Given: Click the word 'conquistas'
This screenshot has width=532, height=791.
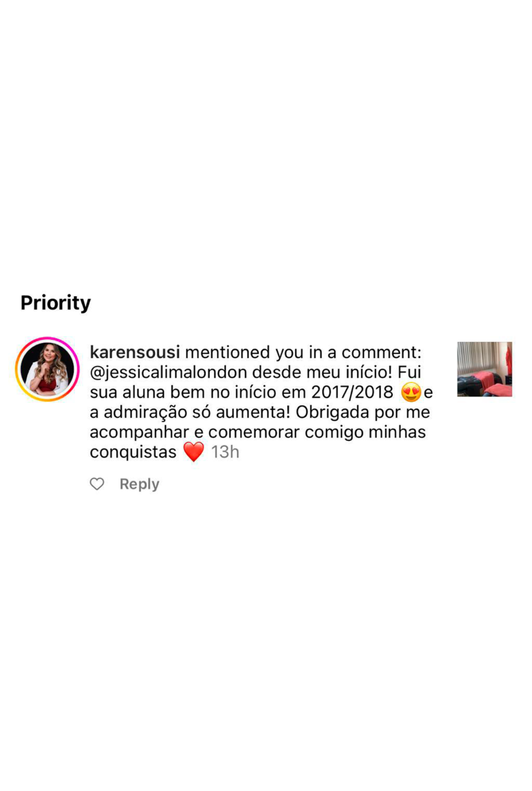Looking at the screenshot, I should point(133,452).
